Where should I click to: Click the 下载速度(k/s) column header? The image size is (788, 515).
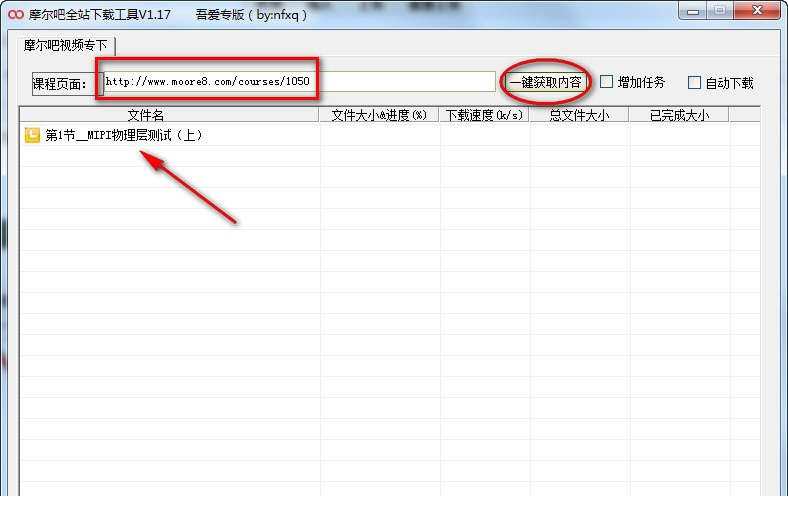coord(484,115)
